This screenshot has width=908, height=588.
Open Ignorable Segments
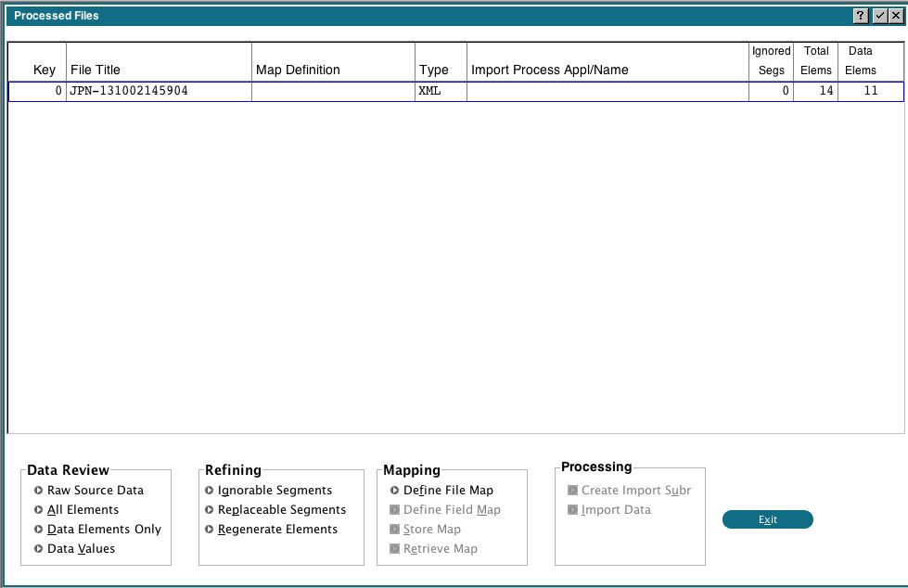(x=275, y=490)
